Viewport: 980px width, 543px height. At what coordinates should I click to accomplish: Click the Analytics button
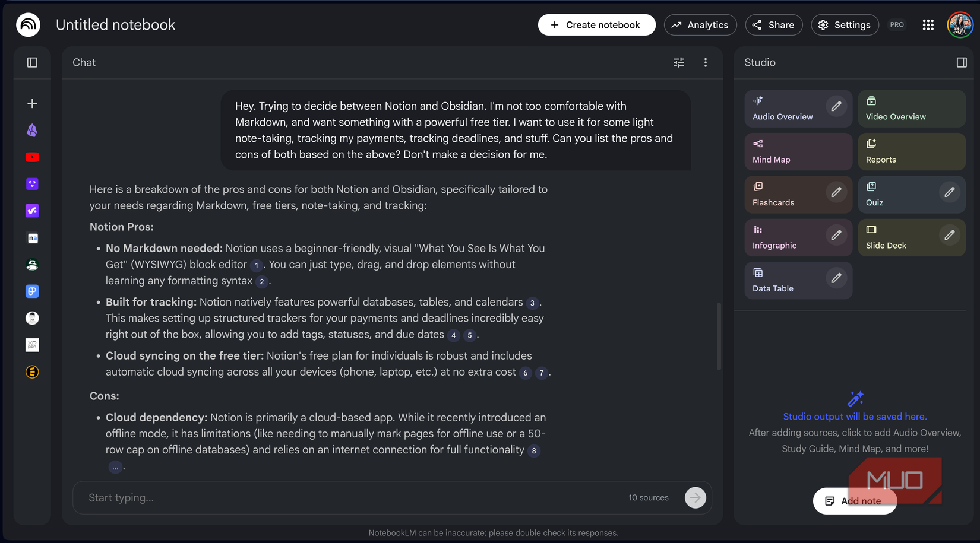tap(700, 25)
